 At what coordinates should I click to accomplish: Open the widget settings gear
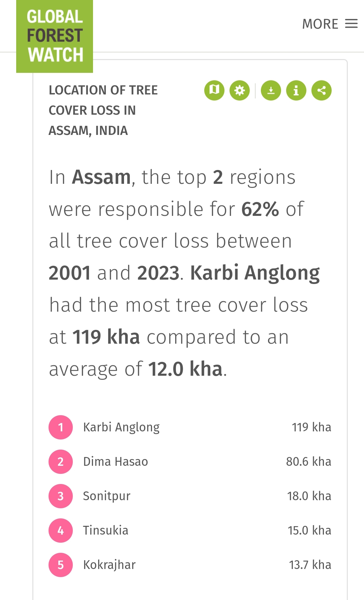(239, 90)
